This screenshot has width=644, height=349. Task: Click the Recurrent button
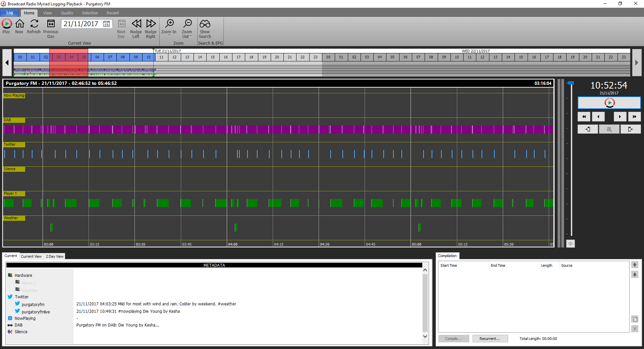pos(490,339)
